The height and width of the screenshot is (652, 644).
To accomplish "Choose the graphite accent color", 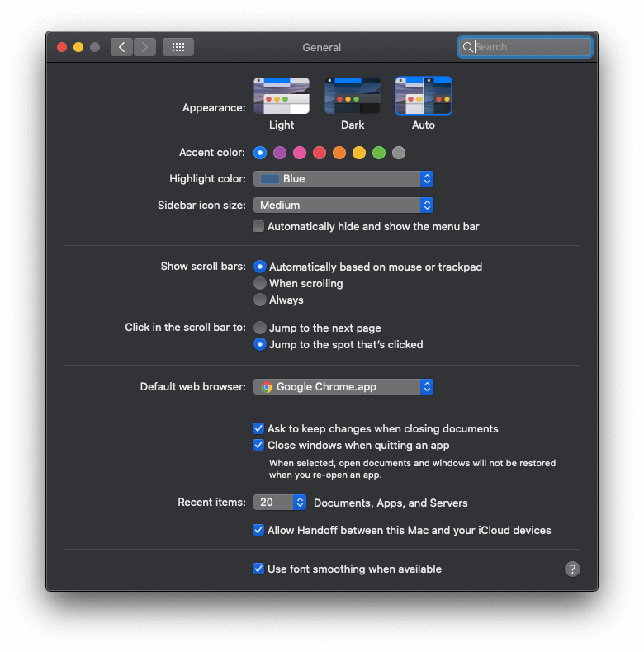I will 399,153.
